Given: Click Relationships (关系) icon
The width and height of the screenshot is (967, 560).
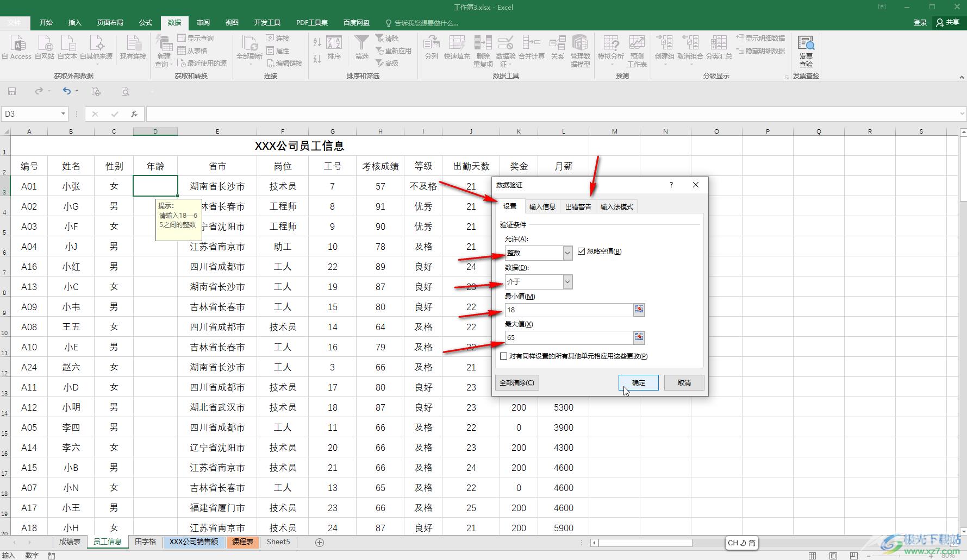Looking at the screenshot, I should pos(557,47).
